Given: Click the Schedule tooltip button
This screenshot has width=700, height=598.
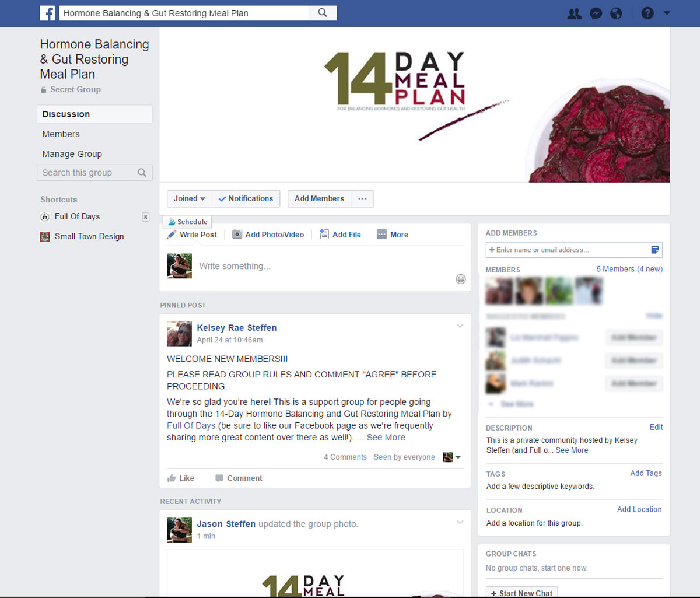Looking at the screenshot, I should click(x=187, y=222).
